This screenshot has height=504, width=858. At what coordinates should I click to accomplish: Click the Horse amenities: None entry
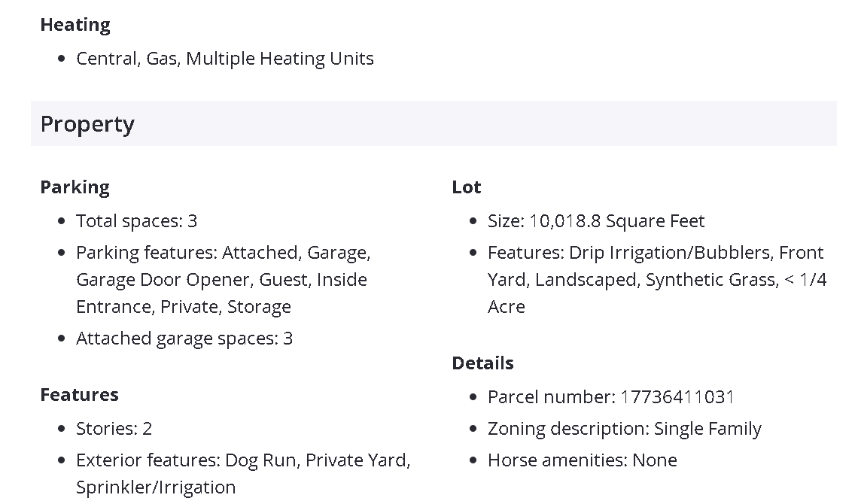582,460
